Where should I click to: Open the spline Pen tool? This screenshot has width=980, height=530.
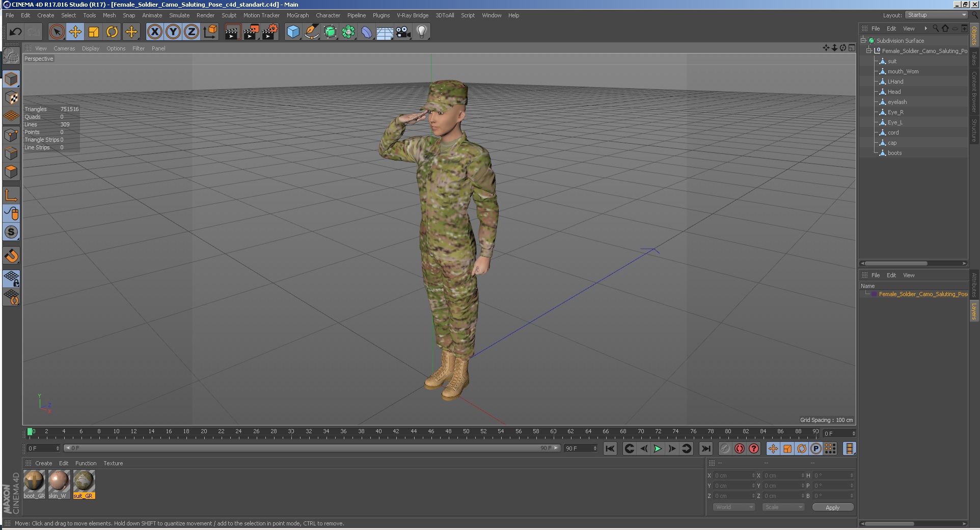(311, 32)
